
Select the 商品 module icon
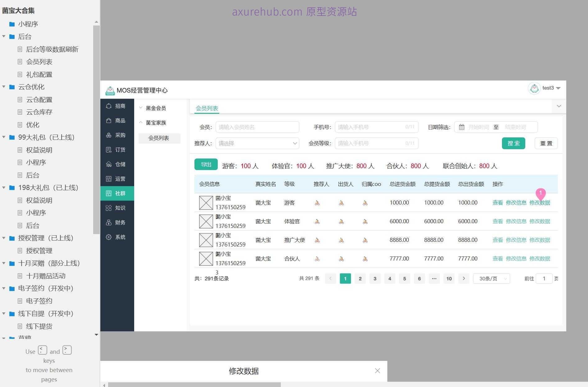pos(117,121)
